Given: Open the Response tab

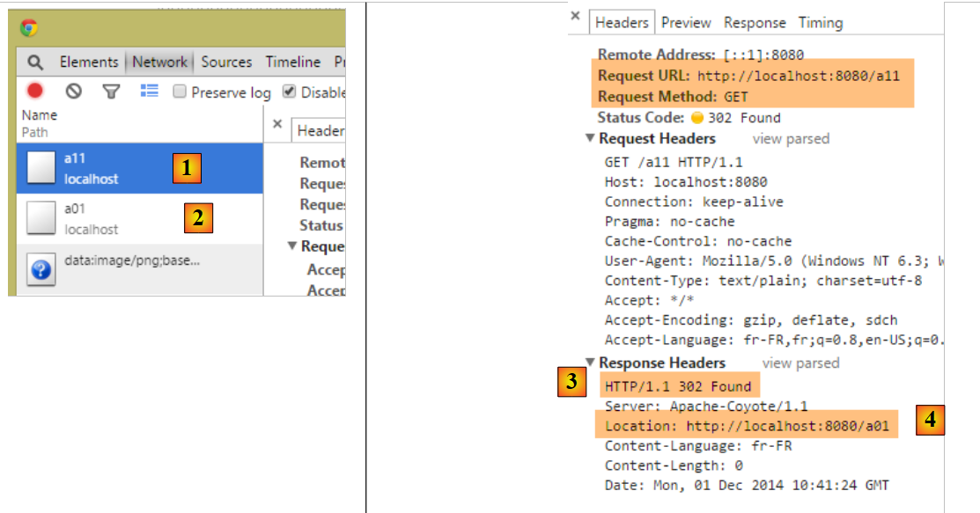Looking at the screenshot, I should (x=755, y=23).
